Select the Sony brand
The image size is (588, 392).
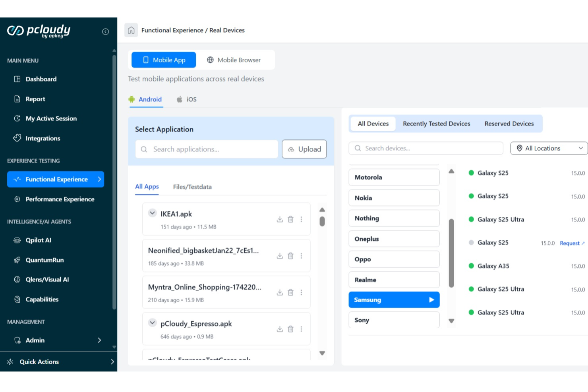(394, 320)
